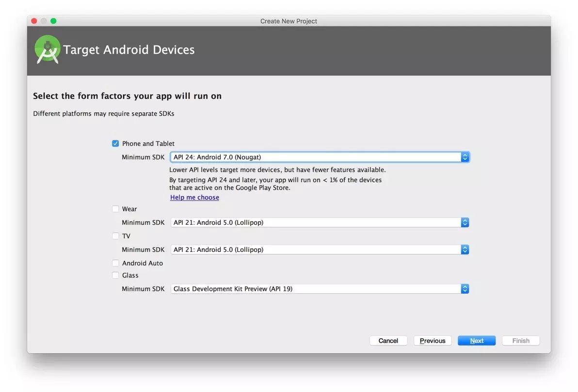Click the 'Lower API levels target more devices' text
This screenshot has height=392, width=578.
(277, 170)
